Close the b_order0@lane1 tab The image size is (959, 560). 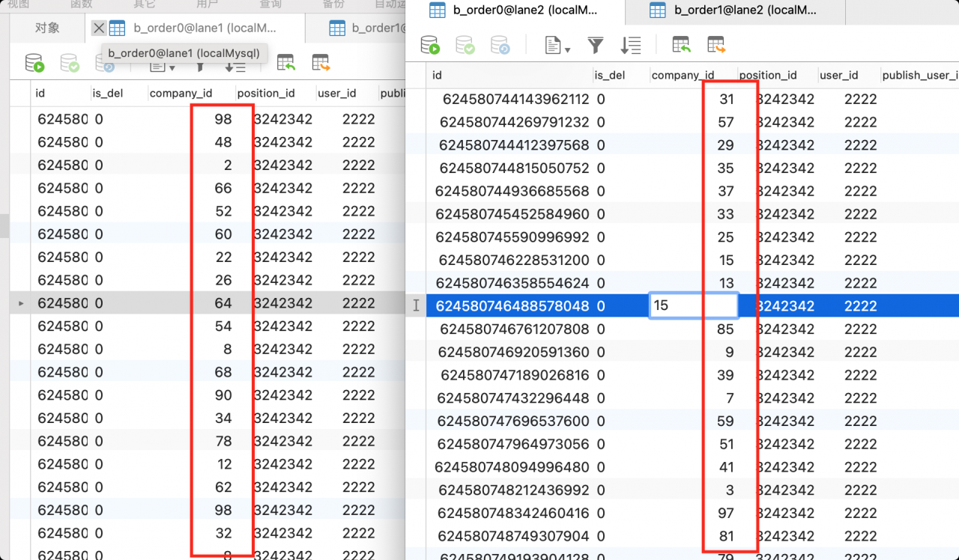(x=98, y=28)
